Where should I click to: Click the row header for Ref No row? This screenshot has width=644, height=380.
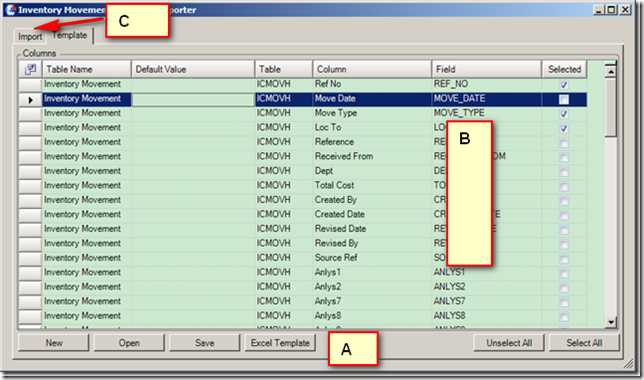click(x=30, y=85)
